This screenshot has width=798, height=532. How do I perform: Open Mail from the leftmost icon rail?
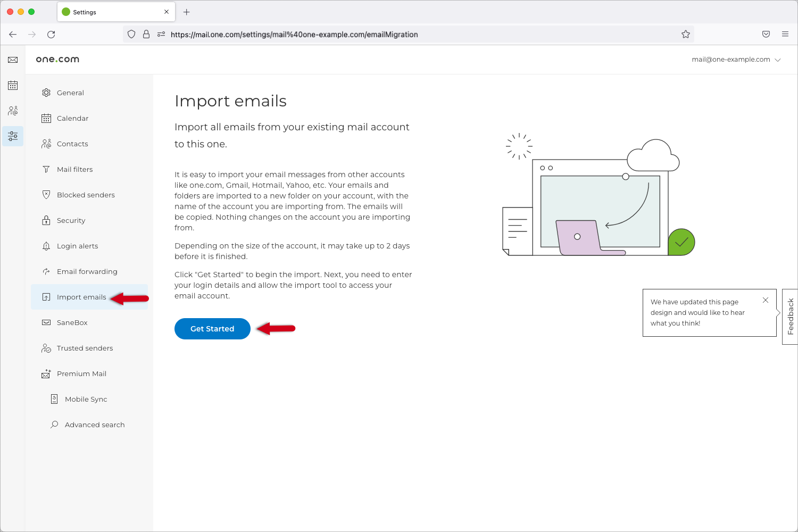pyautogui.click(x=13, y=60)
